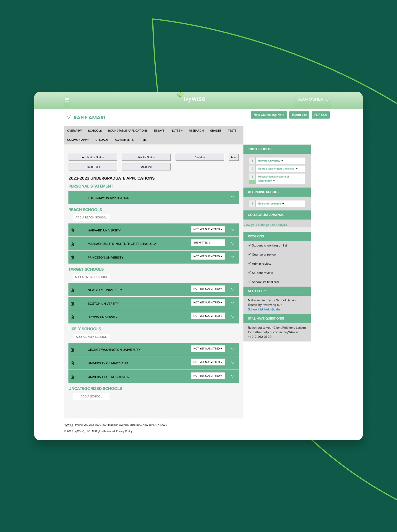The image size is (397, 532).
Task: Open View your College List Analysis link
Action: coord(265,225)
